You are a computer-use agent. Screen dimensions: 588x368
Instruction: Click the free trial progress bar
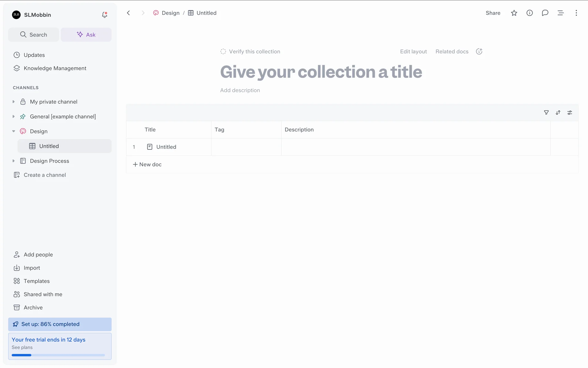point(58,355)
